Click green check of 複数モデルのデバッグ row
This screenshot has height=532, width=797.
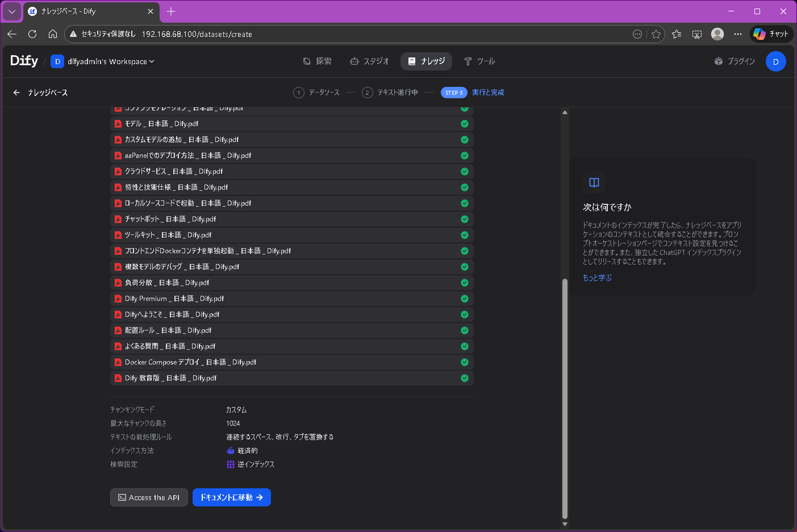point(465,267)
